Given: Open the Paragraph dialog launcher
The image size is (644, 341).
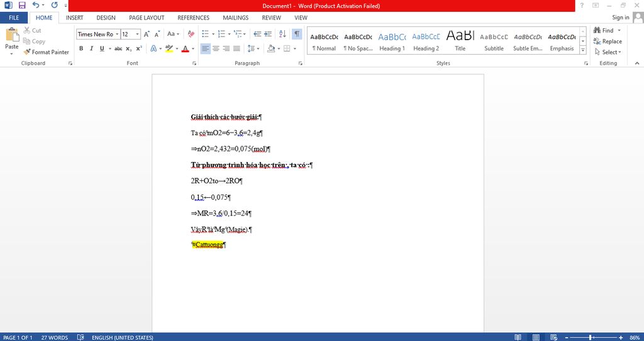Looking at the screenshot, I should coord(300,63).
